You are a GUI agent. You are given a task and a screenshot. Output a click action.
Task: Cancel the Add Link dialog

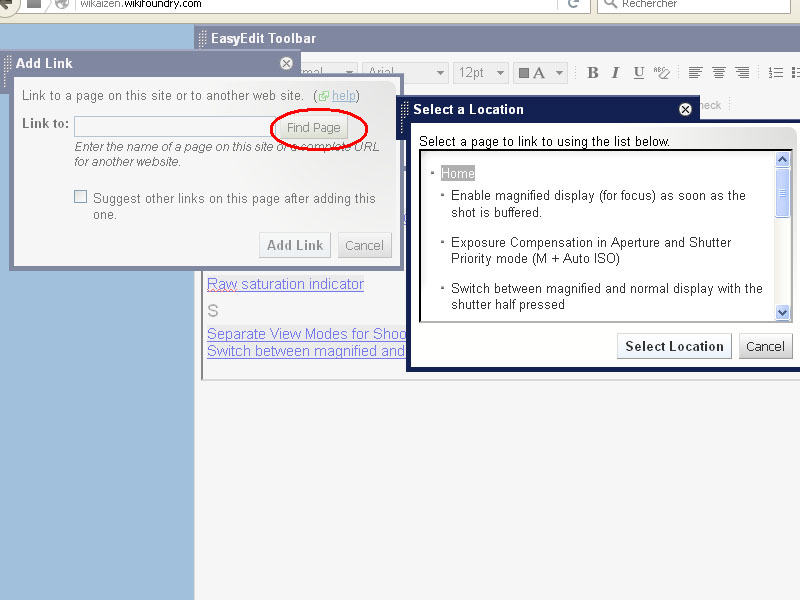coord(364,245)
